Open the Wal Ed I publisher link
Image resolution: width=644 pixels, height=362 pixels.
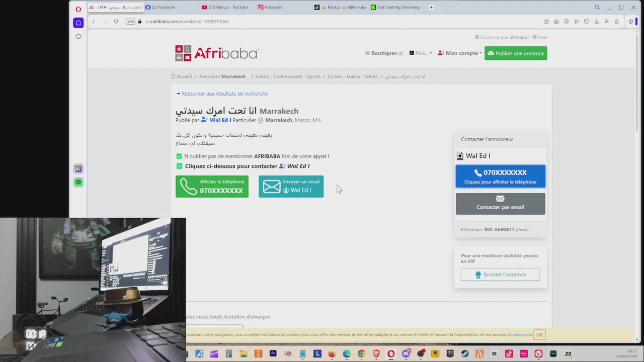(216, 120)
